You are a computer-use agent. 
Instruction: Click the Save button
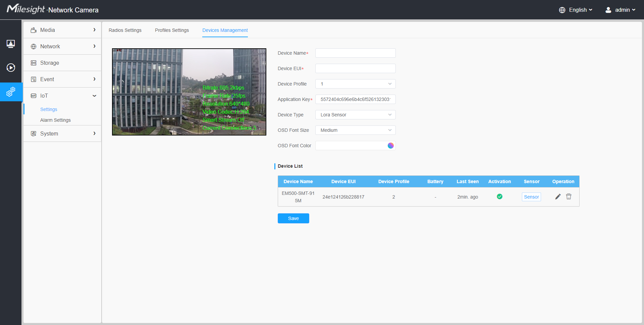point(293,218)
